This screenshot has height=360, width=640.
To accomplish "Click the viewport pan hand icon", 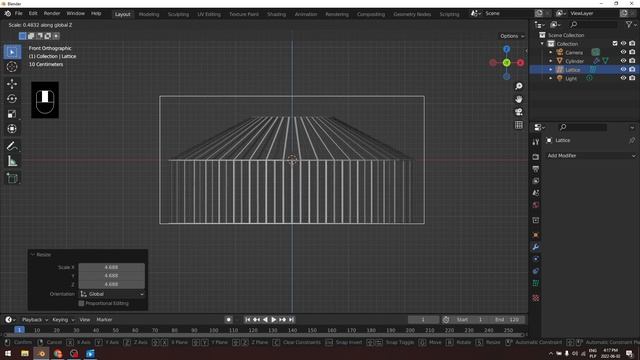I will point(519,99).
